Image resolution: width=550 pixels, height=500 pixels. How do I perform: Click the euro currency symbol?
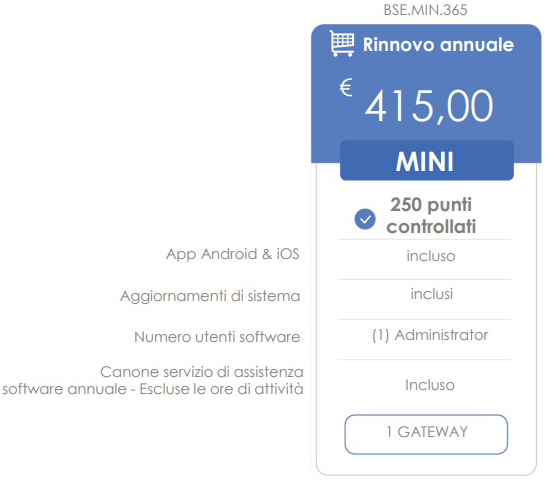[x=346, y=87]
